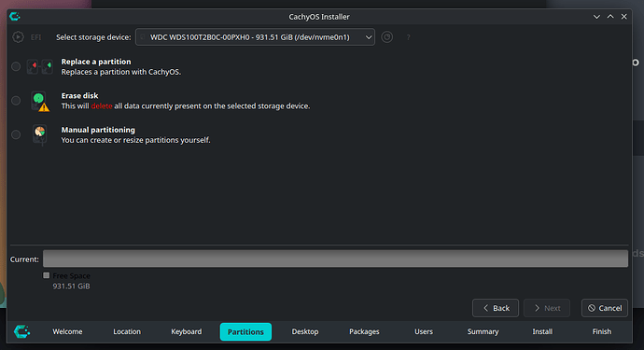Screen dimensions: 644x350
Task: Click the CachyOS logo in title bar
Action: click(x=15, y=17)
